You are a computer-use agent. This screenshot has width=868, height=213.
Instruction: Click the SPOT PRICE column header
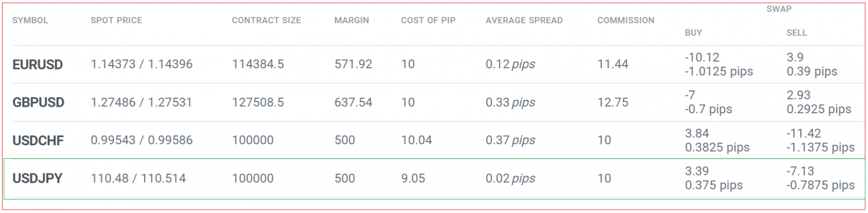click(x=116, y=21)
